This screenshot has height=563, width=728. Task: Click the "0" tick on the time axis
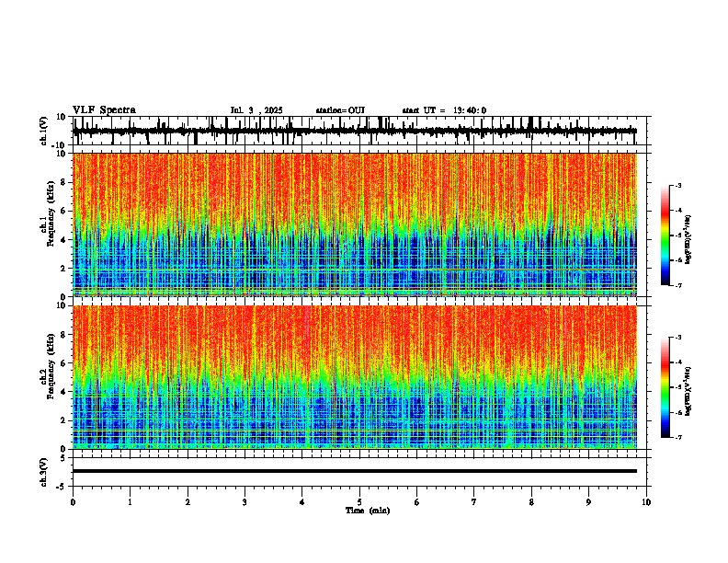click(73, 502)
